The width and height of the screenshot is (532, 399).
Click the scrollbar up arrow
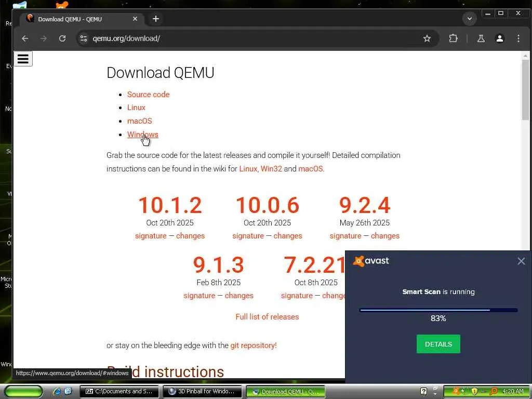525,55
